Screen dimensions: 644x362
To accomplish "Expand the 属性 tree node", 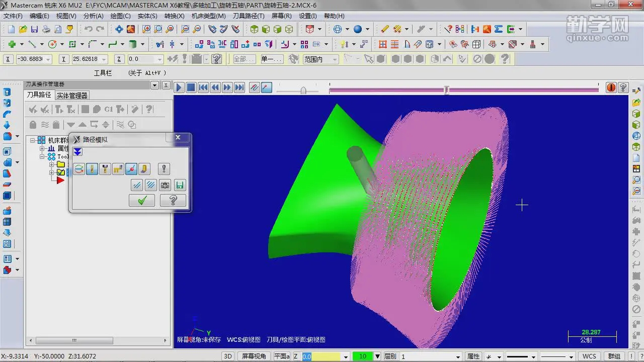I will coord(43,149).
